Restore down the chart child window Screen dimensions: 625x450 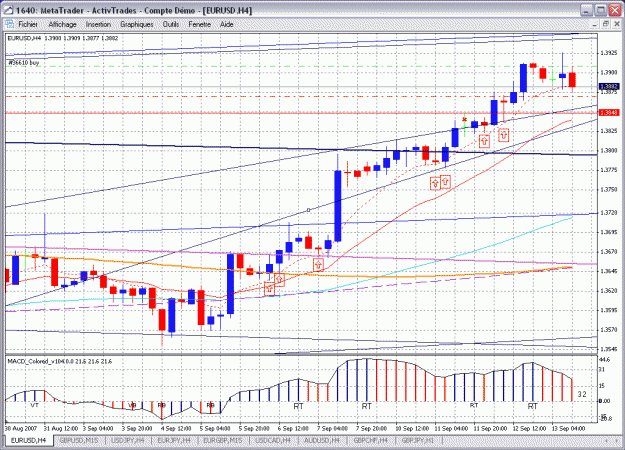[x=605, y=24]
